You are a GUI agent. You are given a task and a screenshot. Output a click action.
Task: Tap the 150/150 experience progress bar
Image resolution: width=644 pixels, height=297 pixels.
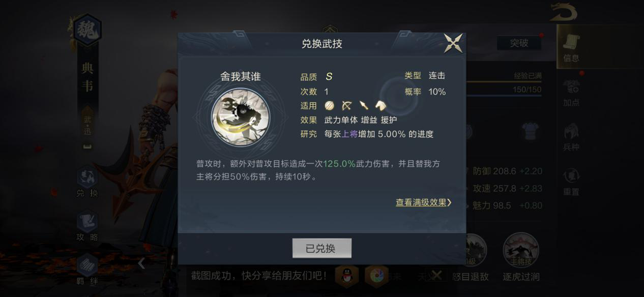coord(504,90)
